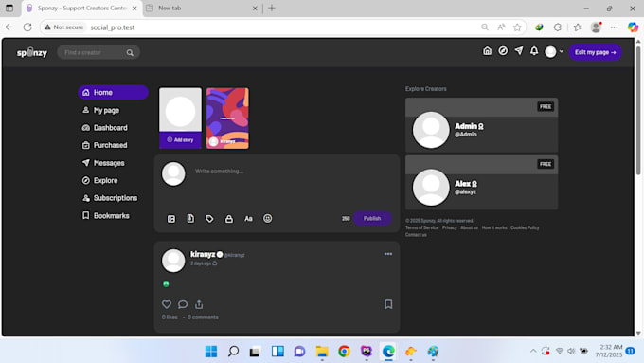Click the Sponzy logo
Viewport: 644px width, 363px height.
(x=32, y=53)
